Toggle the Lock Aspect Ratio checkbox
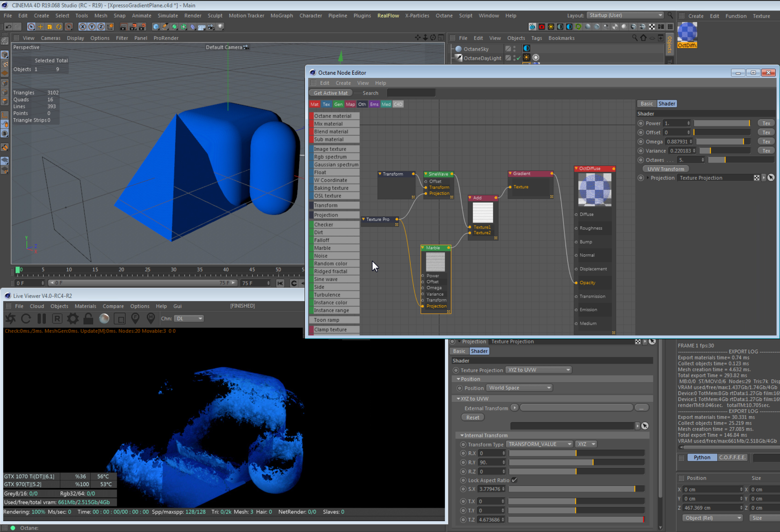This screenshot has width=780, height=532. pos(514,480)
